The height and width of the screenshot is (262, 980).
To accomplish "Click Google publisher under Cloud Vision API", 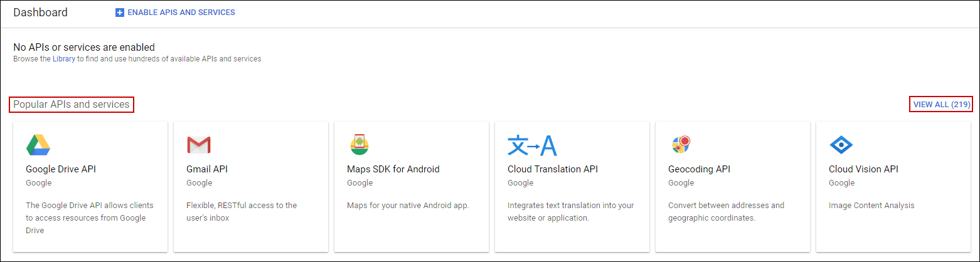I will (842, 183).
